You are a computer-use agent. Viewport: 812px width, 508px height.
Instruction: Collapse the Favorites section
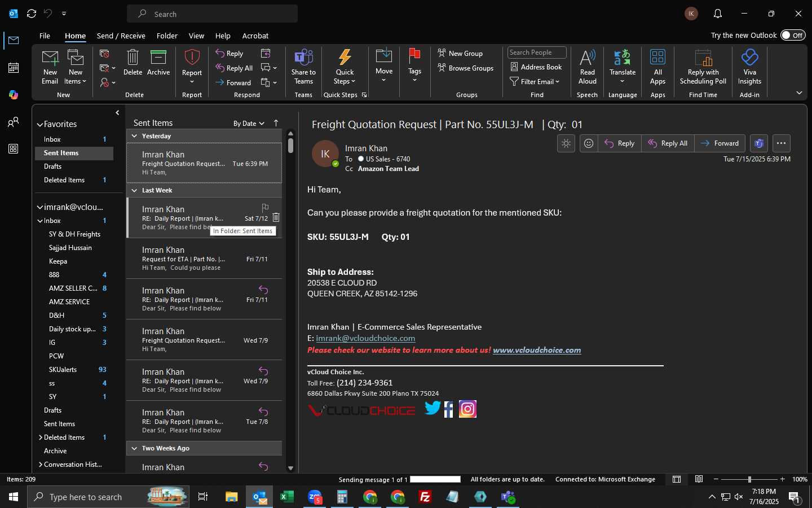pyautogui.click(x=40, y=124)
